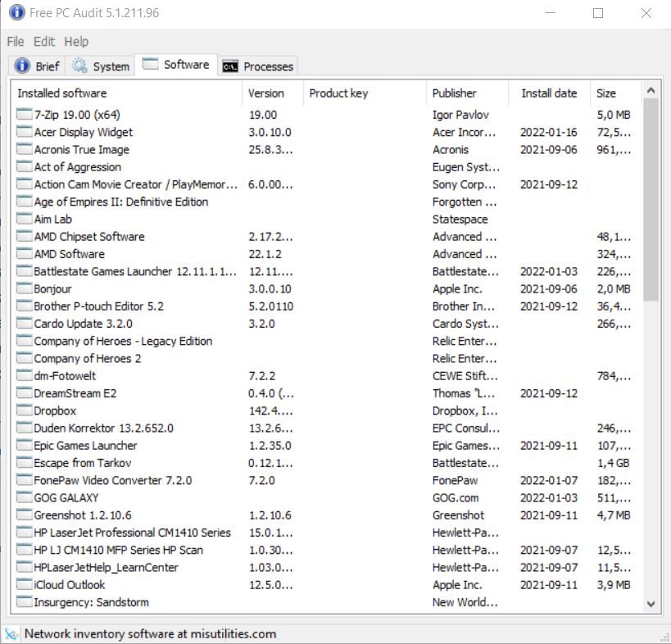The height and width of the screenshot is (644, 671).
Task: Click the install date '2022-01-07'
Action: (x=549, y=480)
